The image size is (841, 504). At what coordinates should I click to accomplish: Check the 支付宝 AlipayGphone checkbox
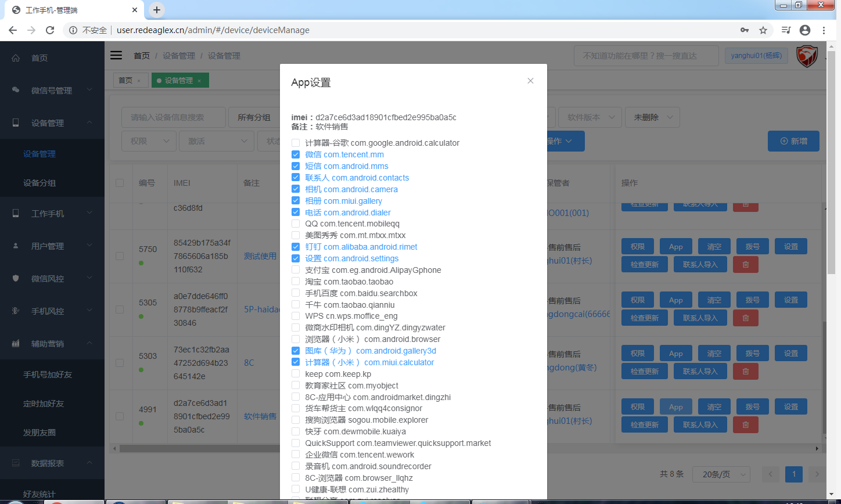pos(296,270)
